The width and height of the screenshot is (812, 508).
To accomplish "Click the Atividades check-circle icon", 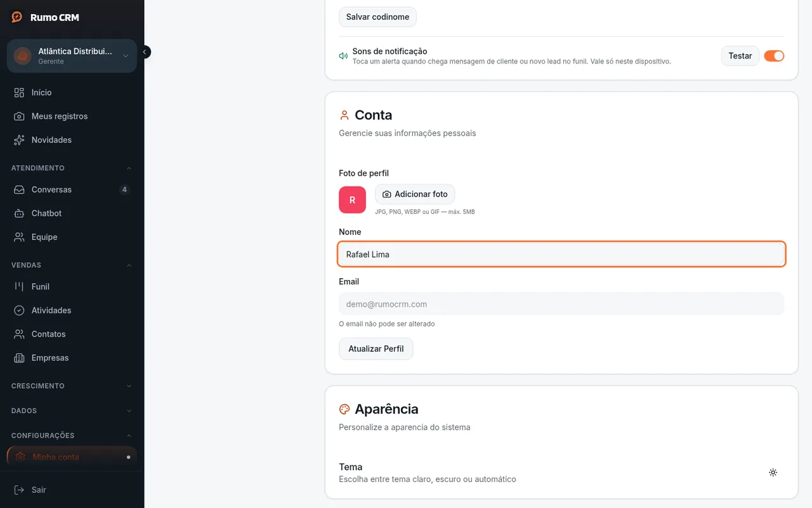I will tap(19, 311).
